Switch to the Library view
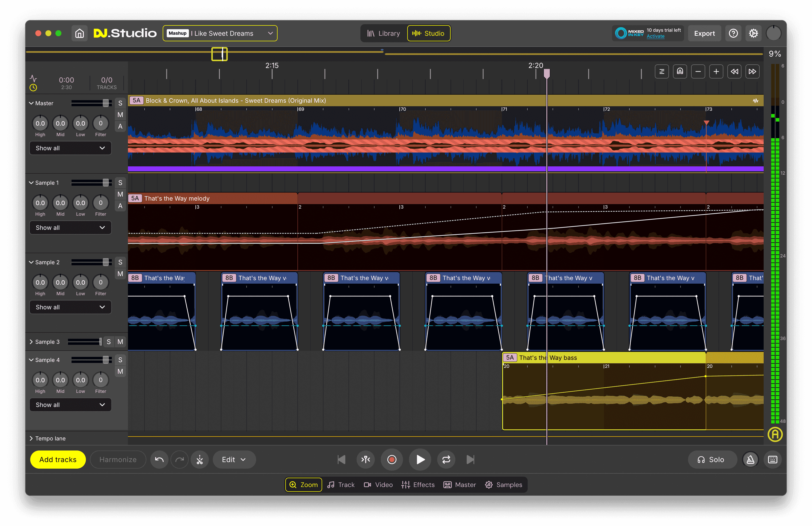The height and width of the screenshot is (526, 812). click(384, 33)
